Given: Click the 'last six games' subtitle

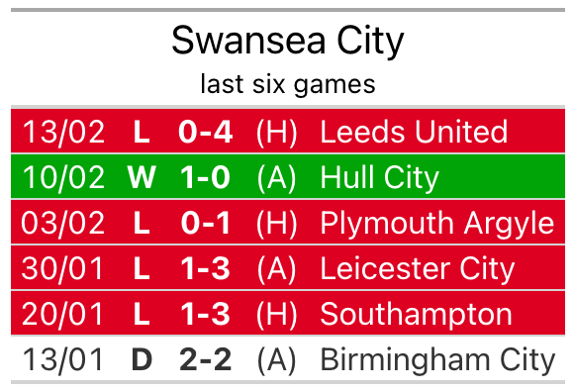Looking at the screenshot, I should point(288,84).
